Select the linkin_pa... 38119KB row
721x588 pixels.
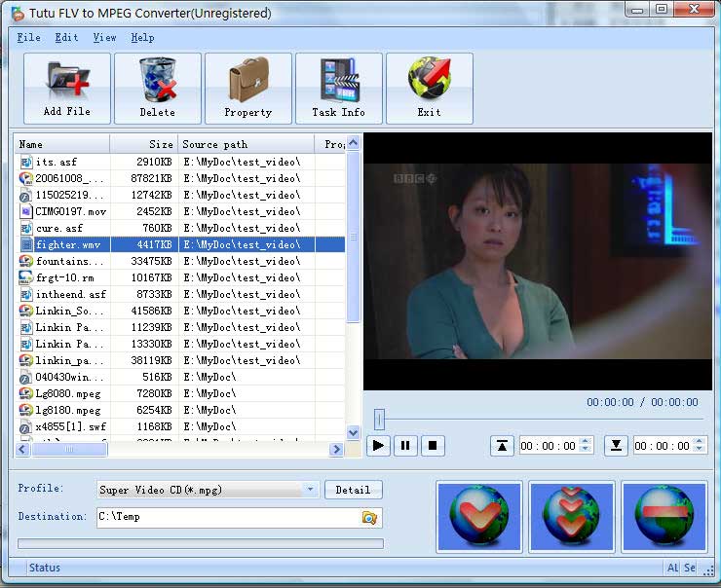tap(180, 360)
